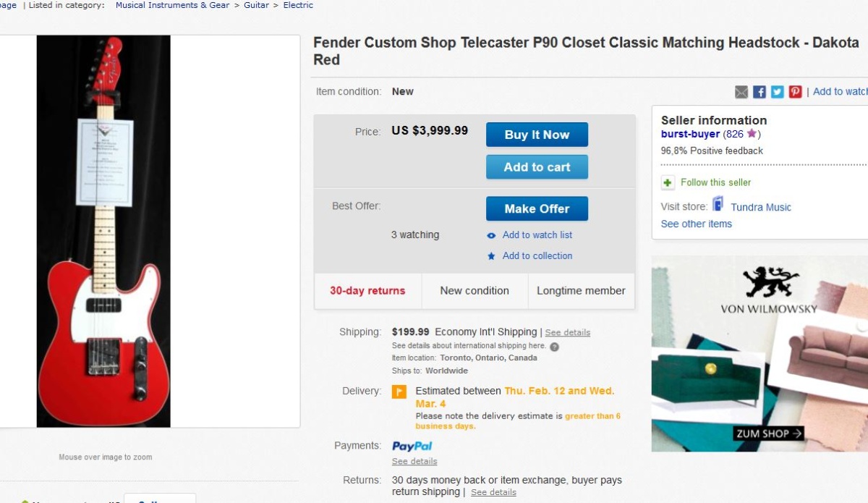The image size is (868, 503).
Task: Open Musical Instruments & Gear breadcrumb category
Action: point(172,5)
